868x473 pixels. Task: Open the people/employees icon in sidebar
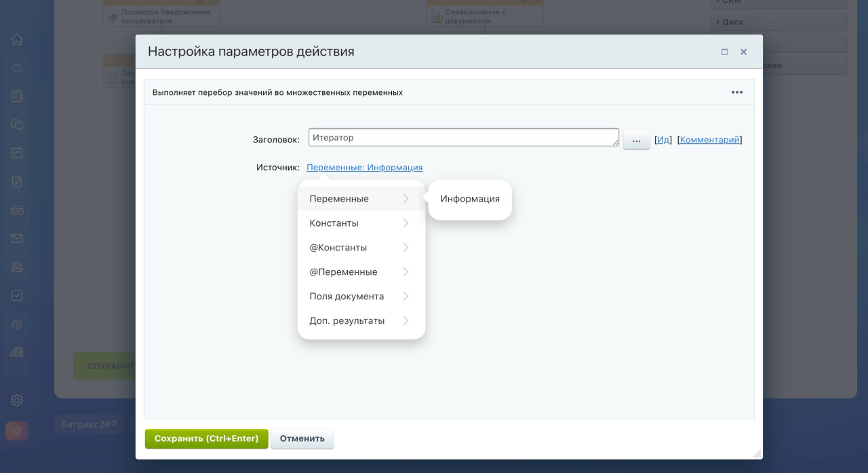[17, 267]
